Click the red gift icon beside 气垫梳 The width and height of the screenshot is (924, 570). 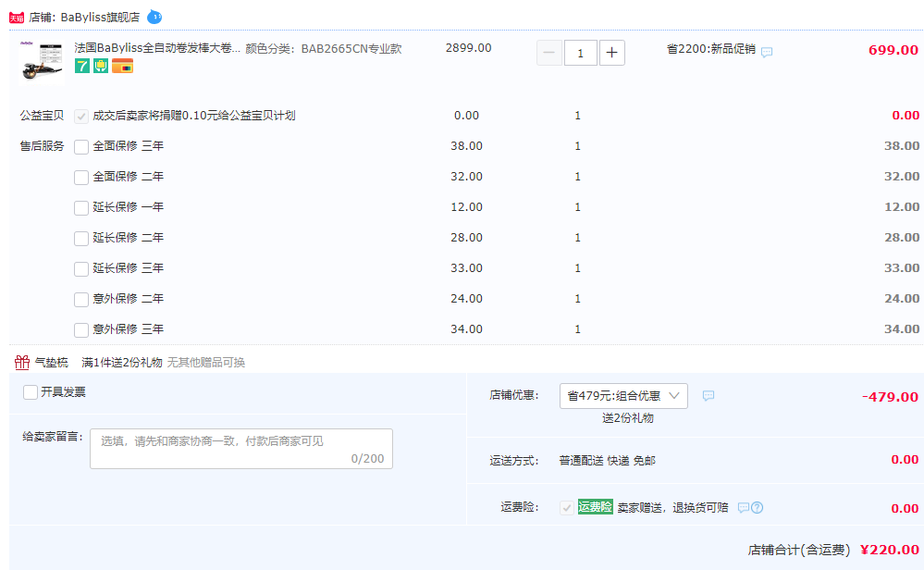(22, 362)
